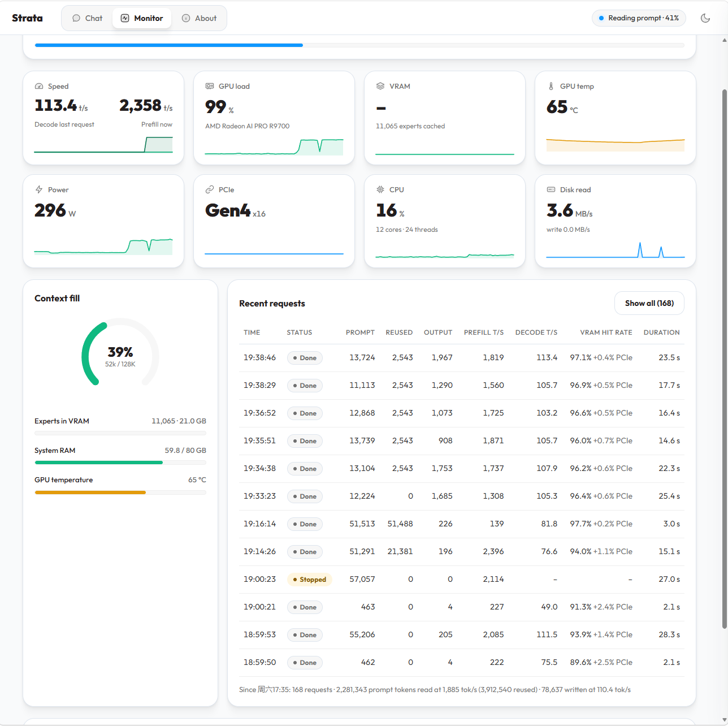This screenshot has height=726, width=728.
Task: Click Show all (168) button
Action: [649, 303]
